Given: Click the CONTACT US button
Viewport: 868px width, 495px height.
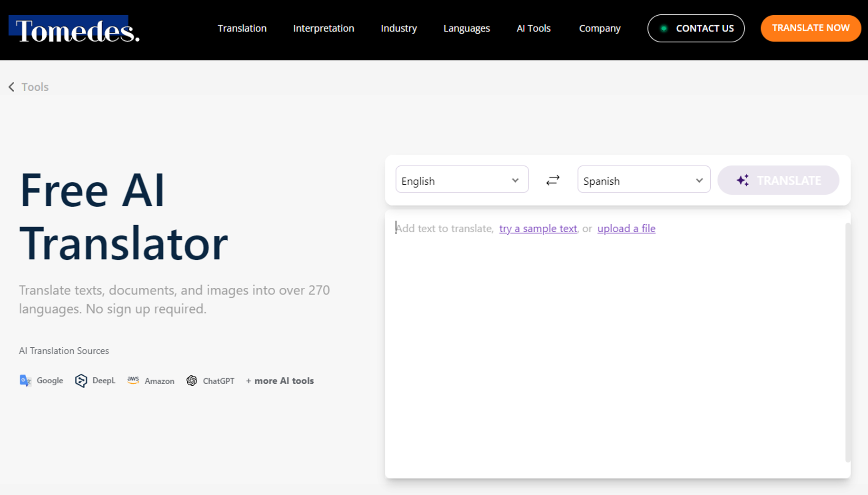Looking at the screenshot, I should click(696, 28).
